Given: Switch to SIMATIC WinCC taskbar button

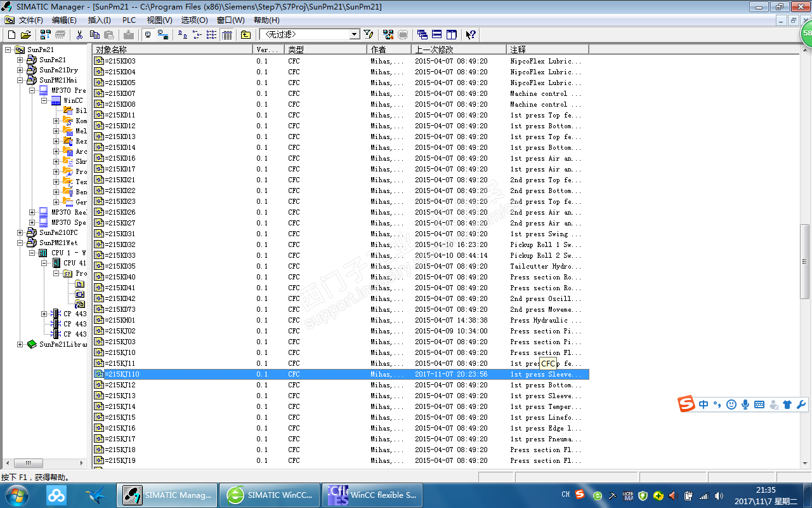Looking at the screenshot, I should pos(270,495).
